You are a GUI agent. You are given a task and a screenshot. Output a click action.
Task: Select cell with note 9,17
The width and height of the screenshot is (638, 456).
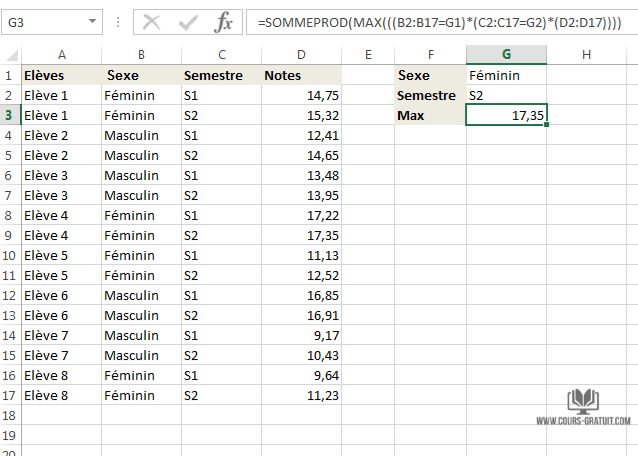pos(301,335)
